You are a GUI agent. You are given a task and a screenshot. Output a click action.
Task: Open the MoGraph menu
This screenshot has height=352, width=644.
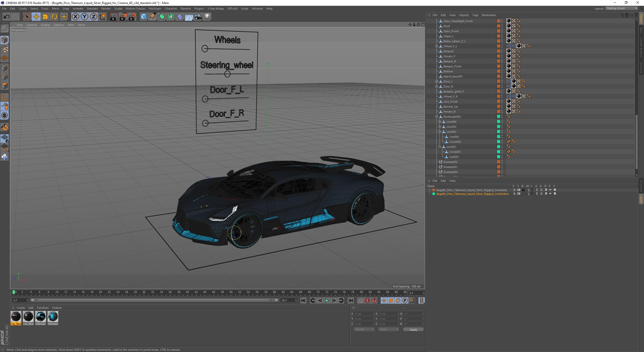(x=155, y=9)
